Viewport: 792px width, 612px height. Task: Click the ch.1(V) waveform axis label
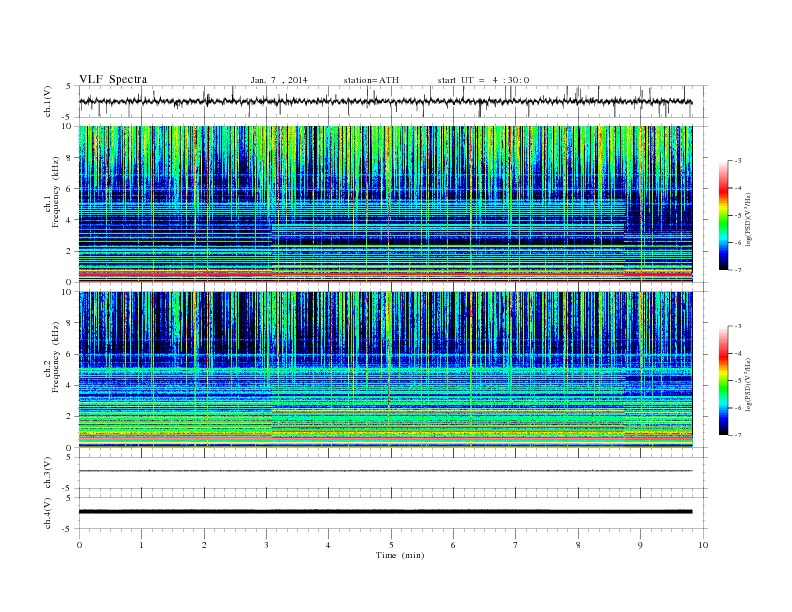pyautogui.click(x=48, y=101)
